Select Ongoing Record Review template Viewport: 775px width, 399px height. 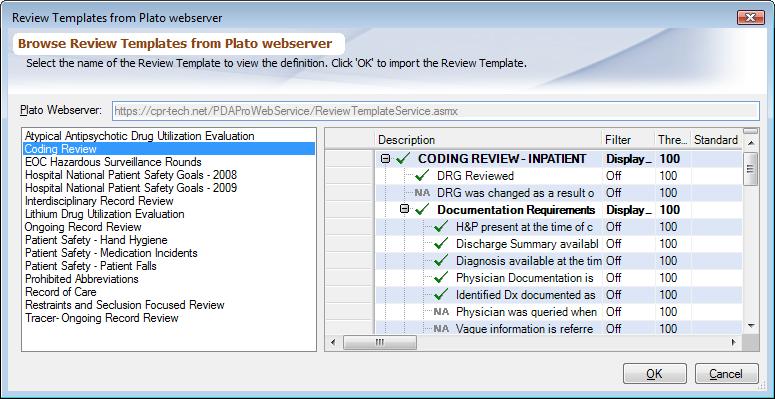83,227
